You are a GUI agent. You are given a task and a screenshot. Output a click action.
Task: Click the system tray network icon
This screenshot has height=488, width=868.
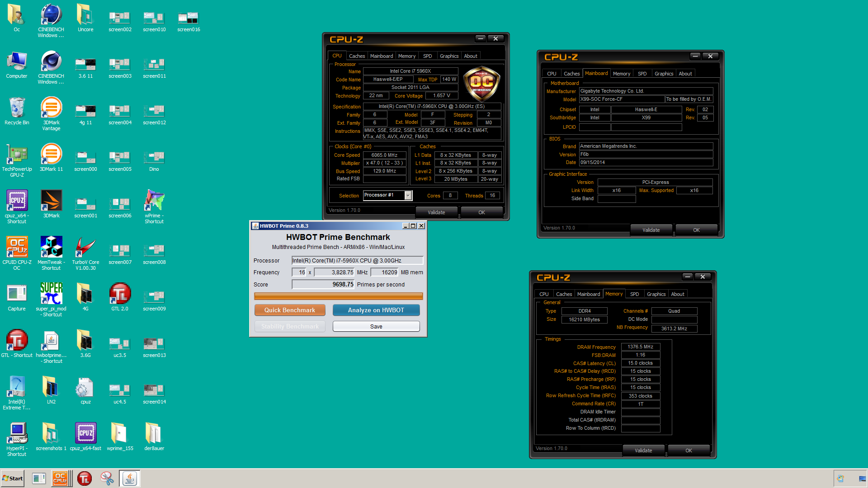coord(863,478)
